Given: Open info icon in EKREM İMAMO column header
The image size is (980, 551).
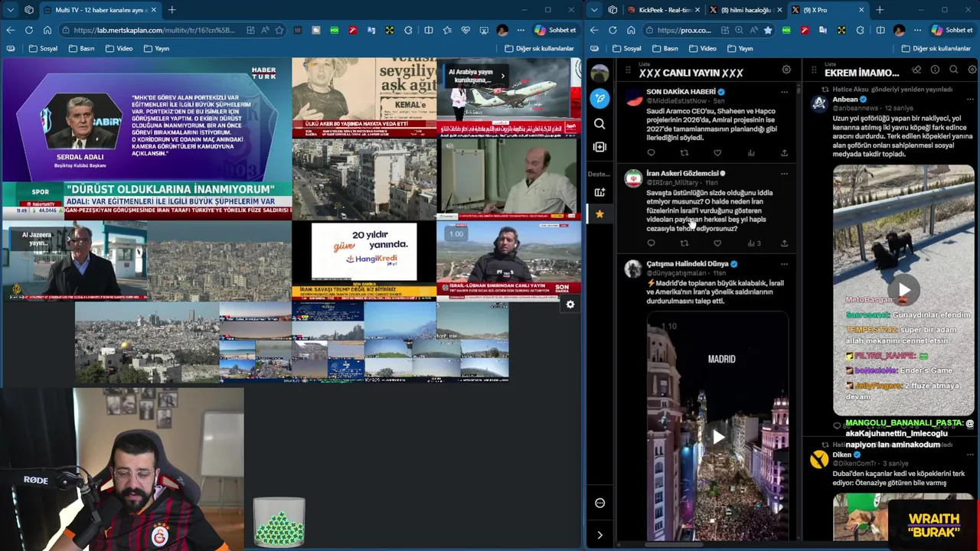Looking at the screenshot, I should pyautogui.click(x=935, y=70).
